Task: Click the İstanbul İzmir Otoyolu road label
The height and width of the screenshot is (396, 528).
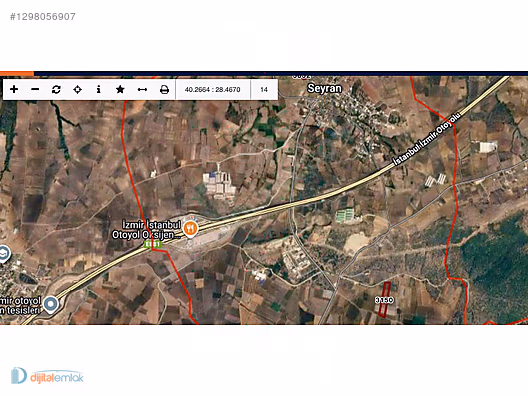Action: point(427,139)
